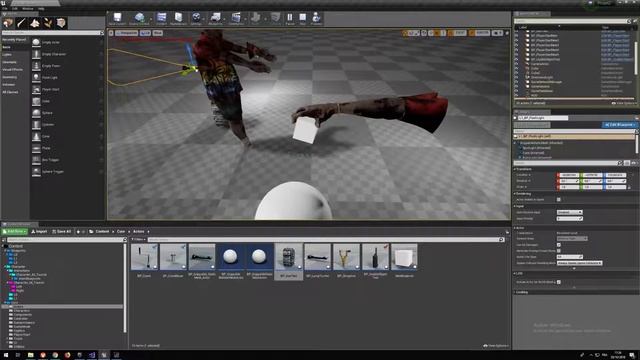
Task: Toggle Actor Hidden In Game checkbox
Action: (559, 200)
